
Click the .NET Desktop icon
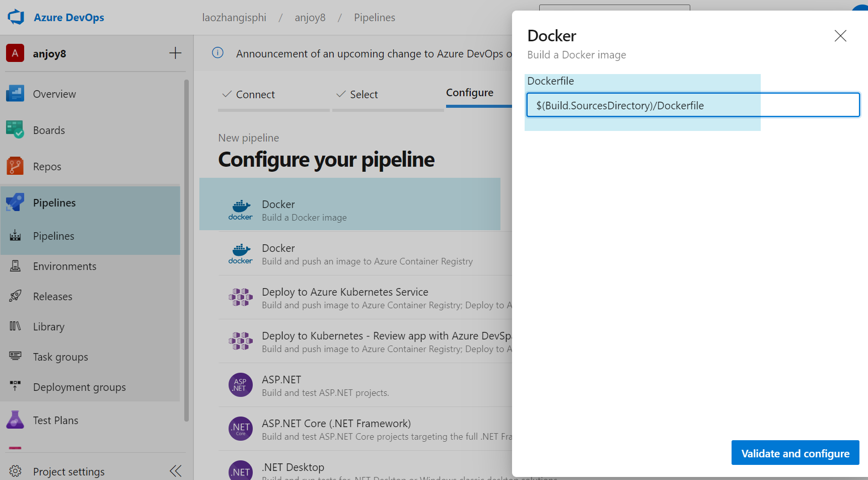[241, 470]
